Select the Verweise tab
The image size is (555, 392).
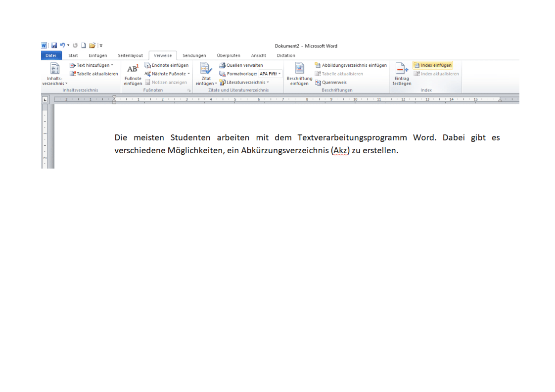pos(163,55)
